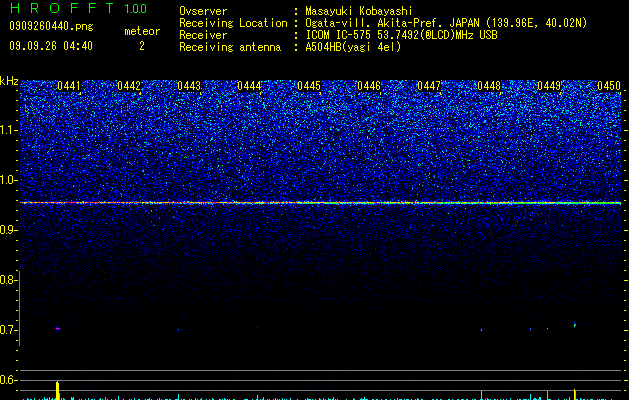629x400 pixels.
Task: Select the 0448 time marker
Action: click(x=489, y=86)
